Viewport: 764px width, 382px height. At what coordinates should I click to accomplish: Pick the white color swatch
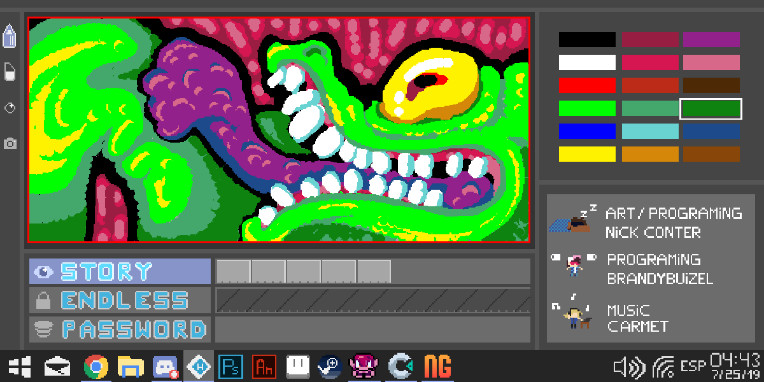pos(587,62)
